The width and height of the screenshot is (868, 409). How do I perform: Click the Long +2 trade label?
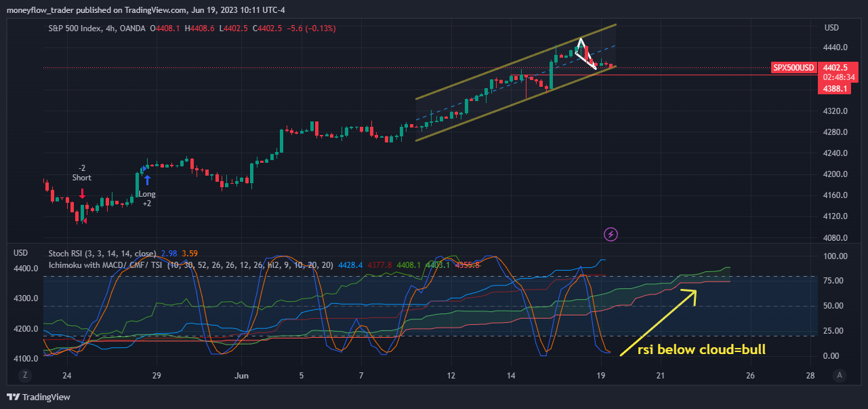[x=147, y=199]
